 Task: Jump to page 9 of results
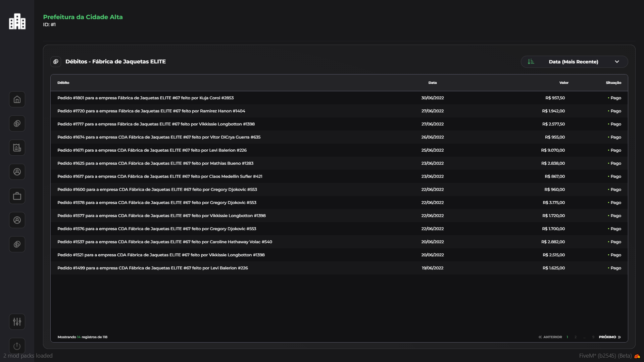click(x=593, y=337)
